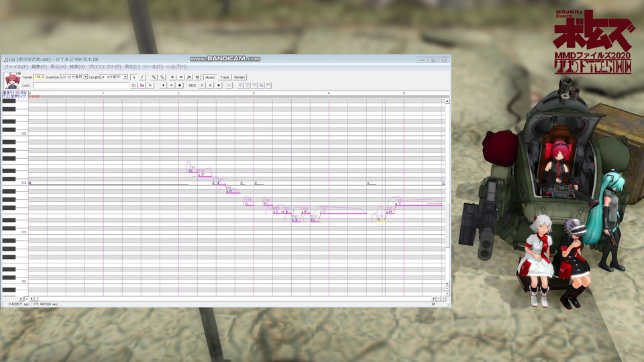Click the third icon right of Lyric field

(x=150, y=85)
